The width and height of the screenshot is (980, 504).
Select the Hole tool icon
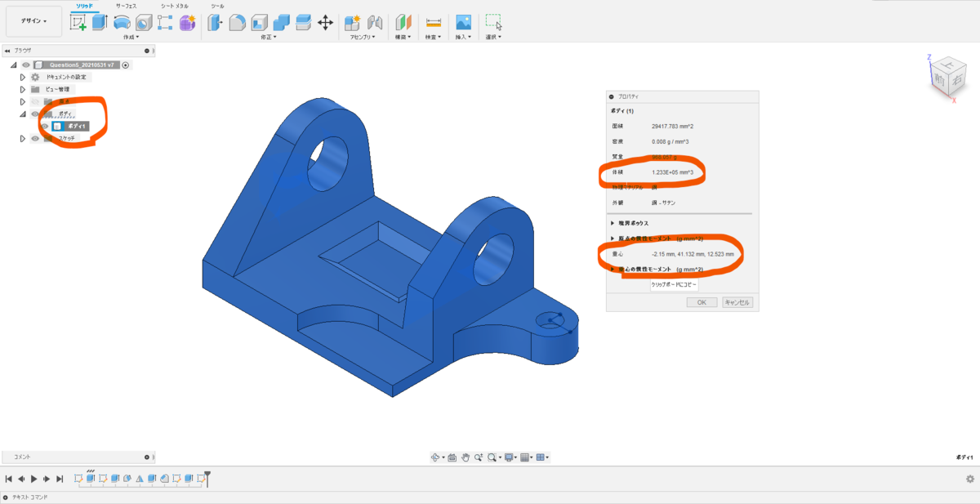pos(144,22)
